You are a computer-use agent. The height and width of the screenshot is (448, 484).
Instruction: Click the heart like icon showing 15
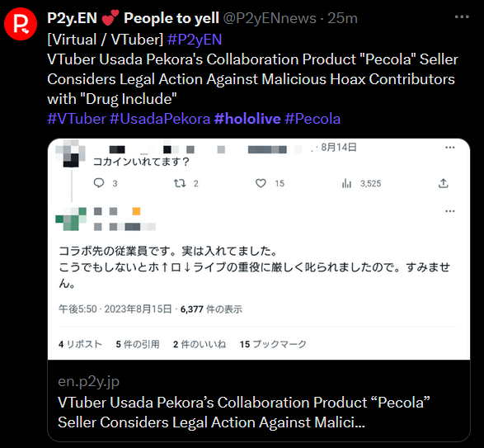click(x=261, y=183)
